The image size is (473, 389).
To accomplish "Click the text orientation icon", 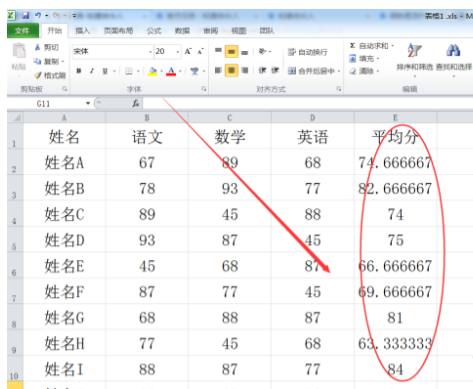I will [x=263, y=51].
